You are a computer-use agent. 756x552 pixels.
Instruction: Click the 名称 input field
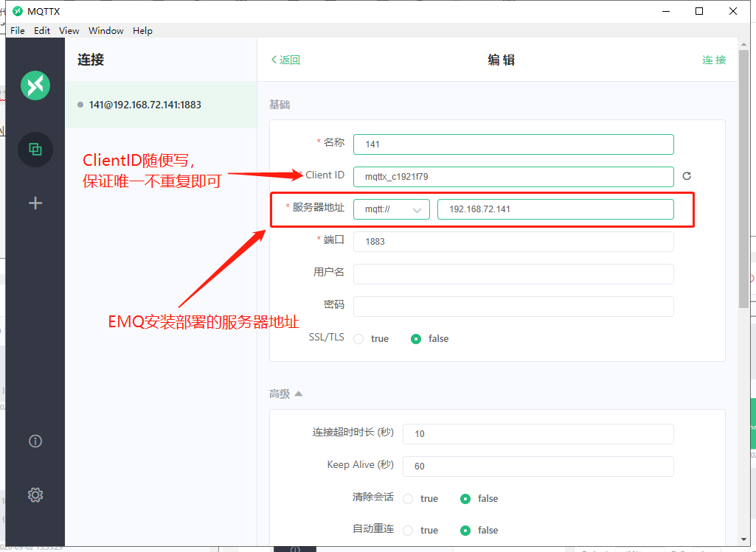pos(513,144)
